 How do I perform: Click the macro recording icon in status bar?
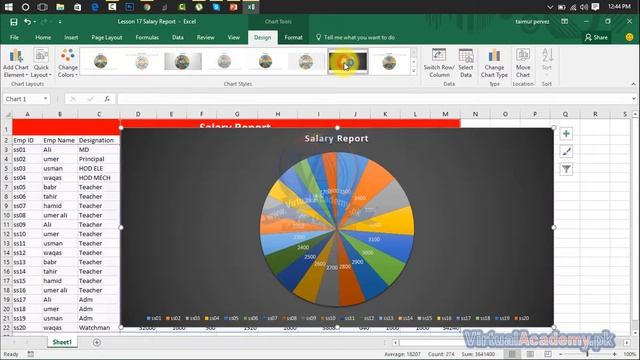click(x=31, y=354)
